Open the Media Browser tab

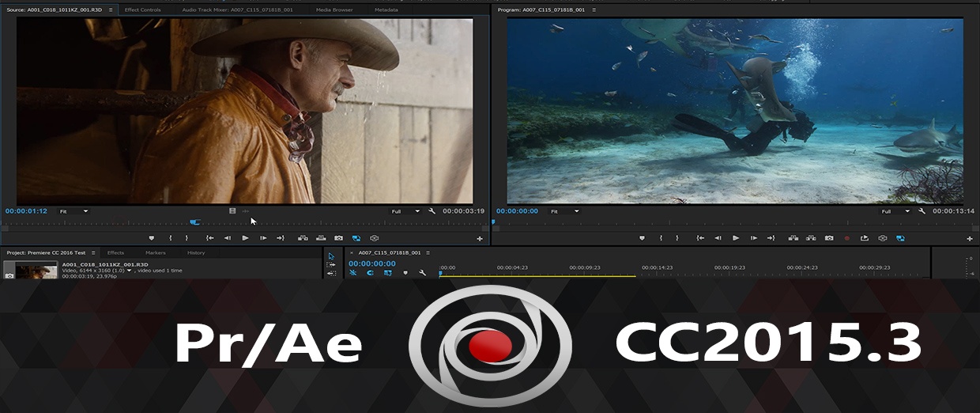point(334,9)
